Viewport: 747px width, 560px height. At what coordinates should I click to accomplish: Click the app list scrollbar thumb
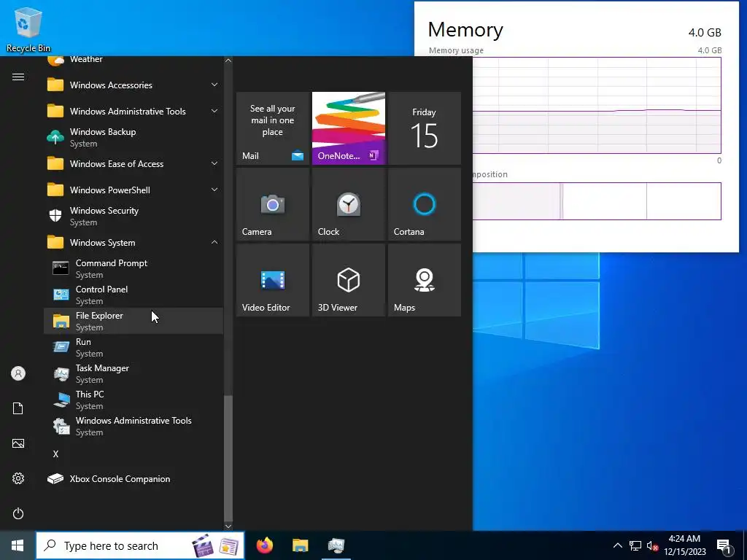point(228,458)
